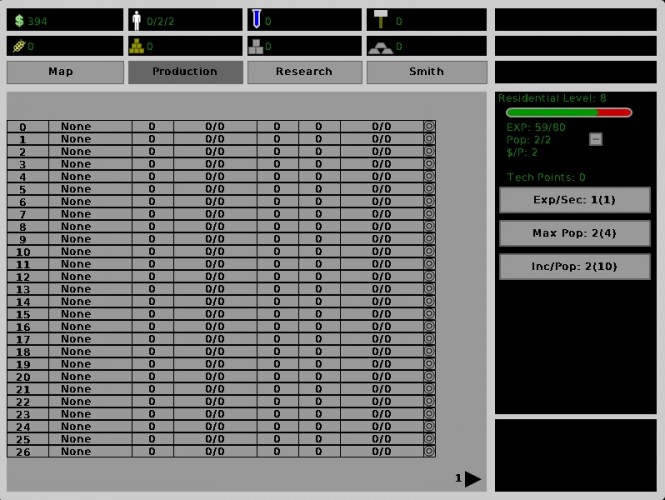Click the white person population icon
The image size is (665, 500).
point(136,20)
